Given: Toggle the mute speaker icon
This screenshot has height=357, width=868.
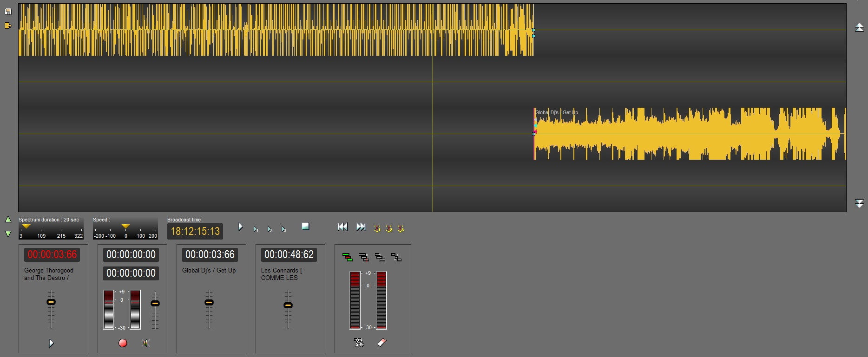Looking at the screenshot, I should click(146, 343).
